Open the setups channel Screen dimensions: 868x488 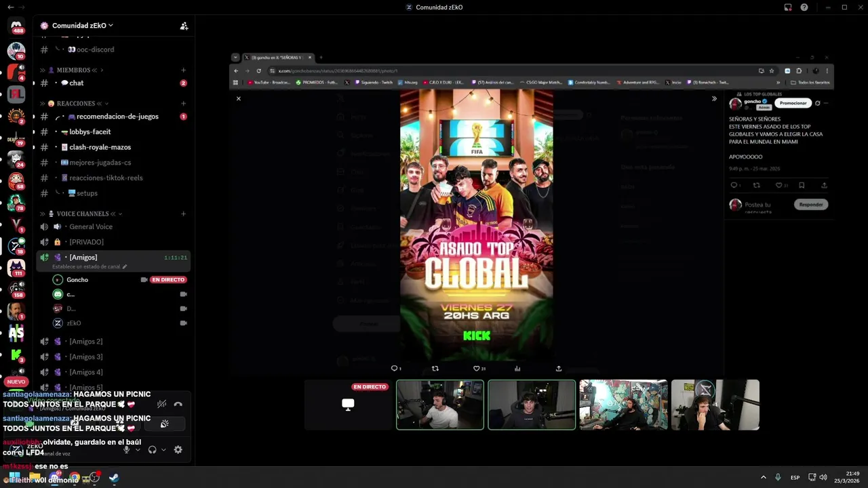(113, 193)
